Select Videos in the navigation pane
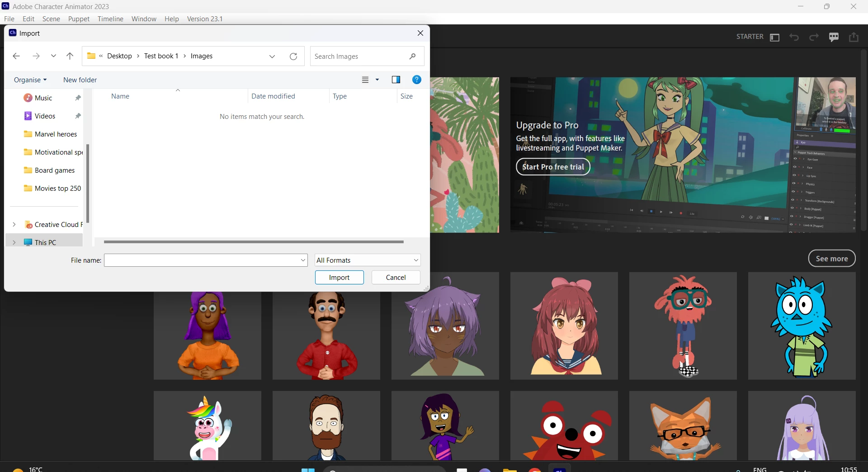 click(x=45, y=116)
